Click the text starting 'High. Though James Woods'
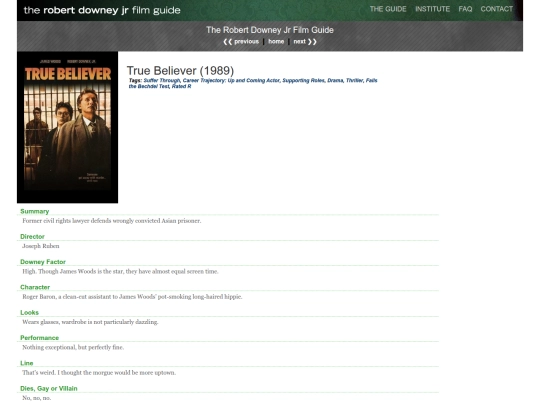 coord(120,271)
